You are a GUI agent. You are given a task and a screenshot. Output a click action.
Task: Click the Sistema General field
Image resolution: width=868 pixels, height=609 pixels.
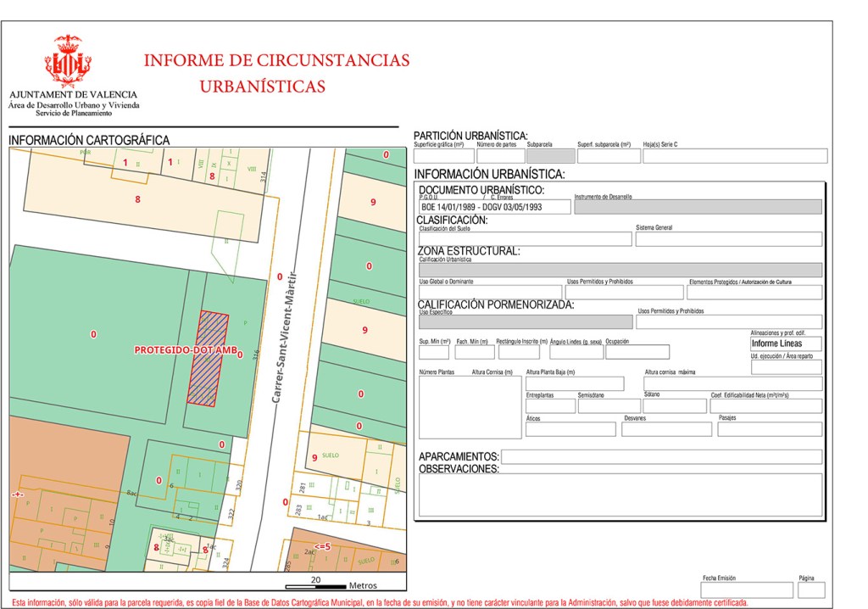[x=729, y=239]
